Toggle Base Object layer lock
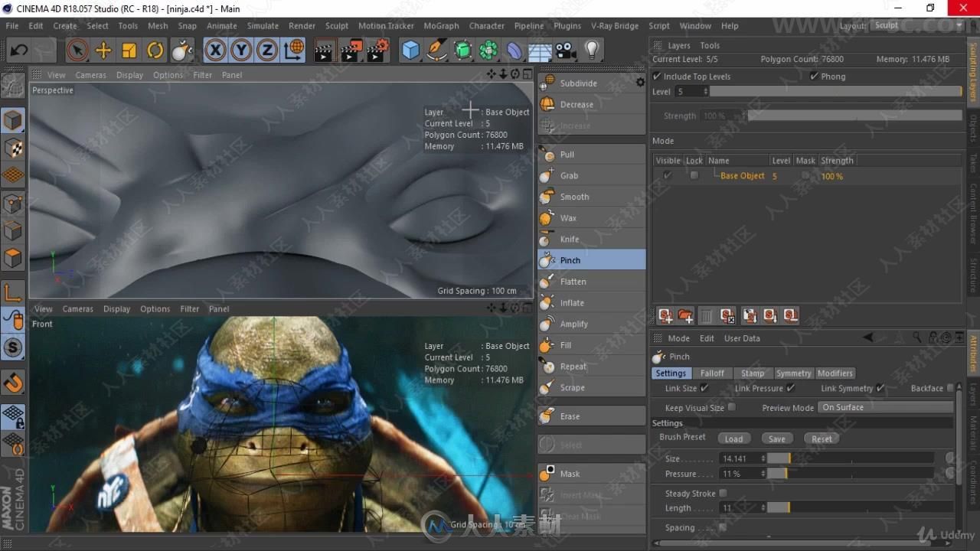980x551 pixels. coord(694,175)
